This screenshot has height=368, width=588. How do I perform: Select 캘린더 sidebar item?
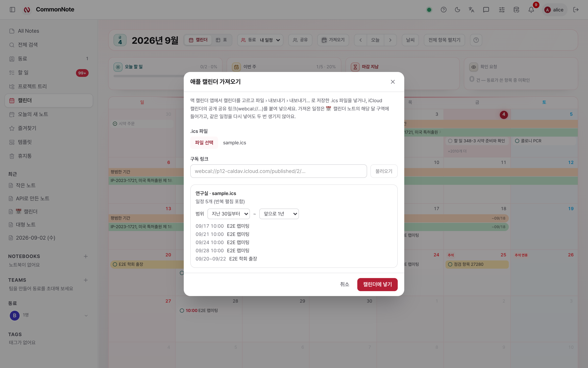coord(49,101)
